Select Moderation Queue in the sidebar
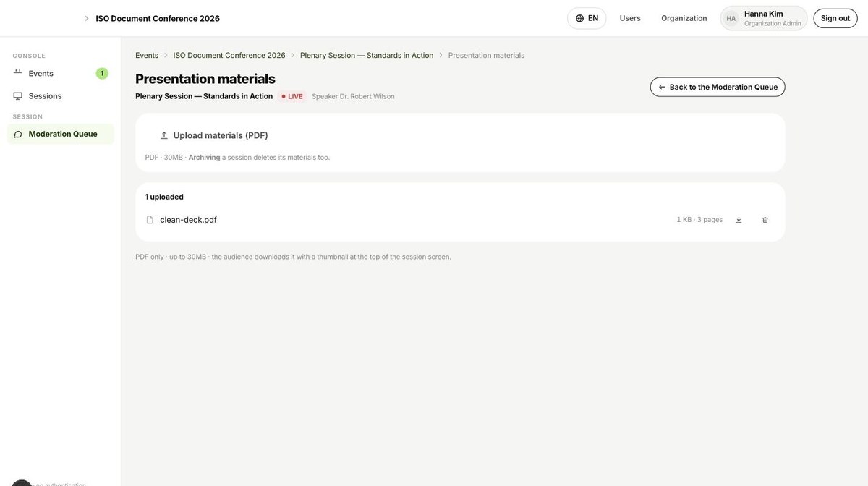Screen dimensions: 868x486 click(x=61, y=134)
